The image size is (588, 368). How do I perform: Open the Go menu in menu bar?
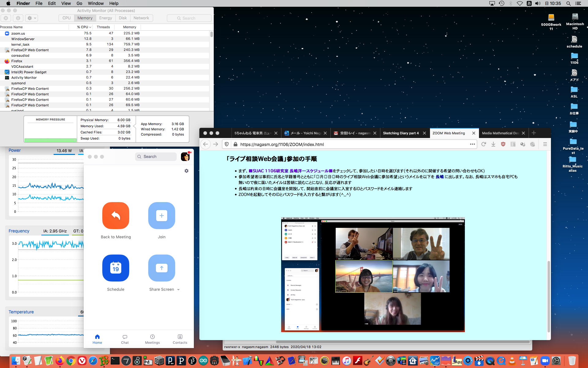[x=79, y=3]
